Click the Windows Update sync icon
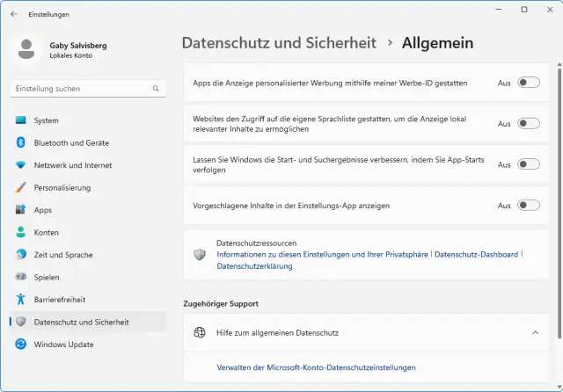 coord(21,345)
